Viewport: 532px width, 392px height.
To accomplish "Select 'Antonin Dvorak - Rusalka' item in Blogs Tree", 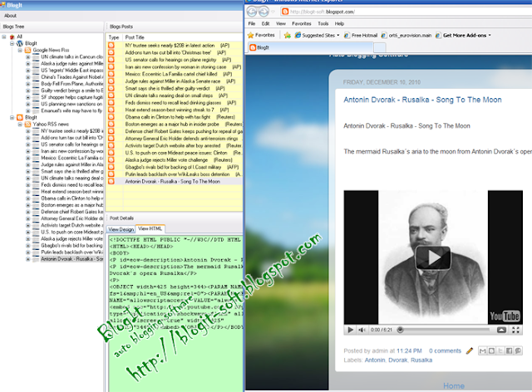I will tap(72, 259).
